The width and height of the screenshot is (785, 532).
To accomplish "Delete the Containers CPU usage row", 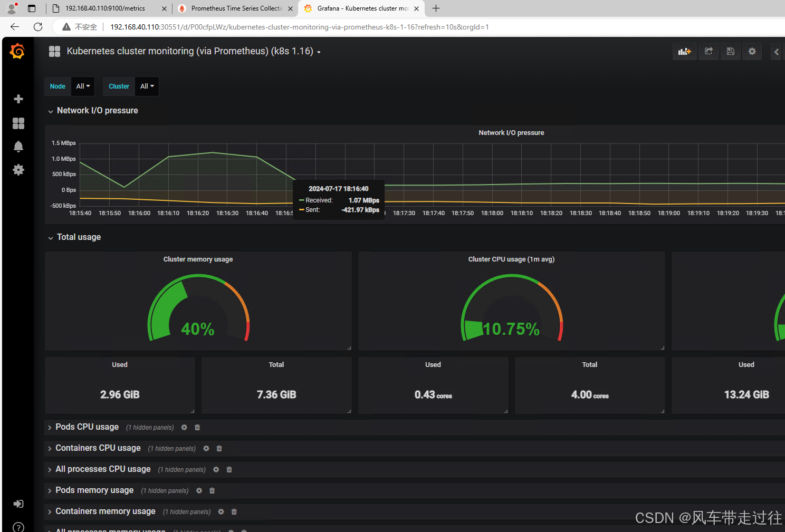I will coord(219,449).
